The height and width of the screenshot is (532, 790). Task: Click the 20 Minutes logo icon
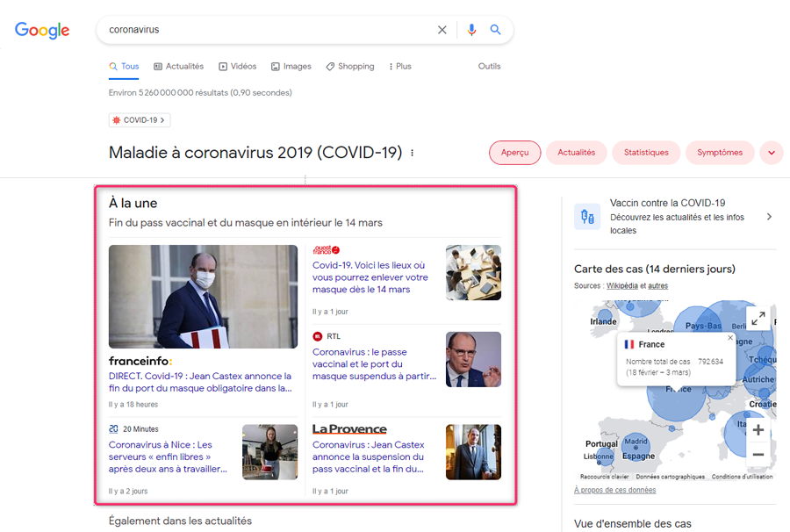(x=113, y=428)
